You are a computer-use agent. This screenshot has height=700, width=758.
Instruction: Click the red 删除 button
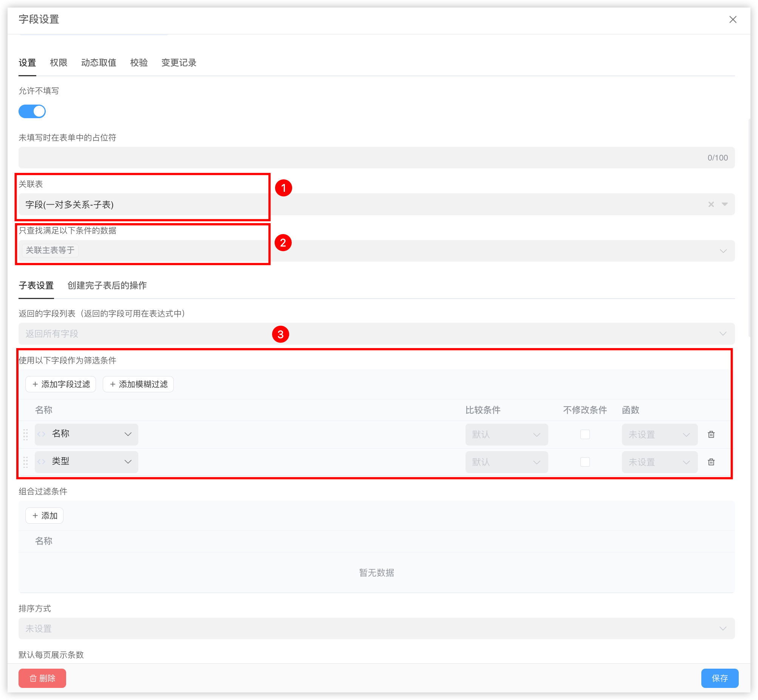point(42,678)
